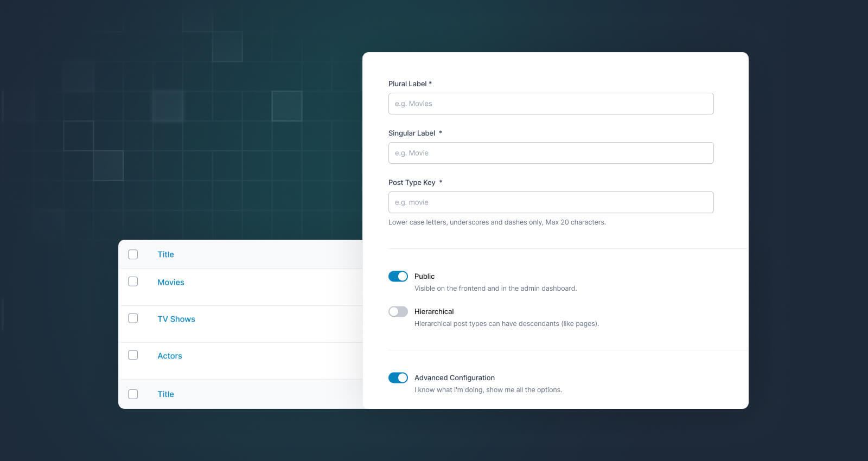Viewport: 868px width, 461px height.
Task: Click the Plural Label input field
Action: tap(551, 104)
